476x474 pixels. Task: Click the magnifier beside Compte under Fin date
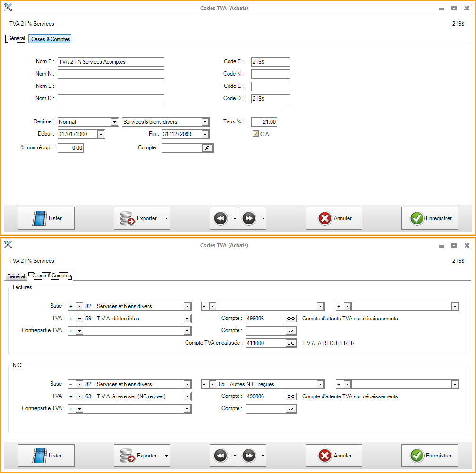(x=207, y=148)
